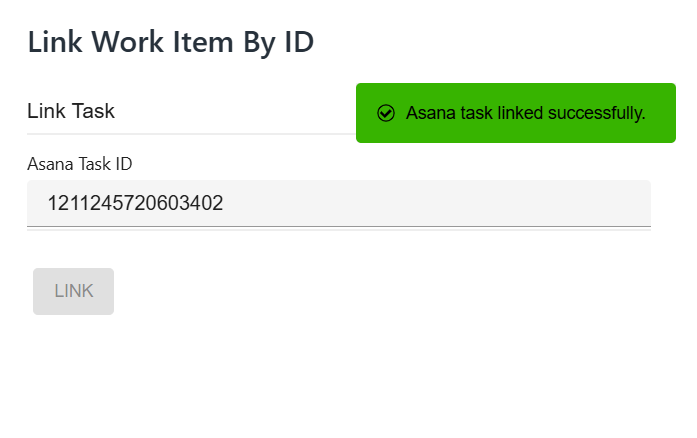Click the "Asana task linked successfully." message text

525,113
